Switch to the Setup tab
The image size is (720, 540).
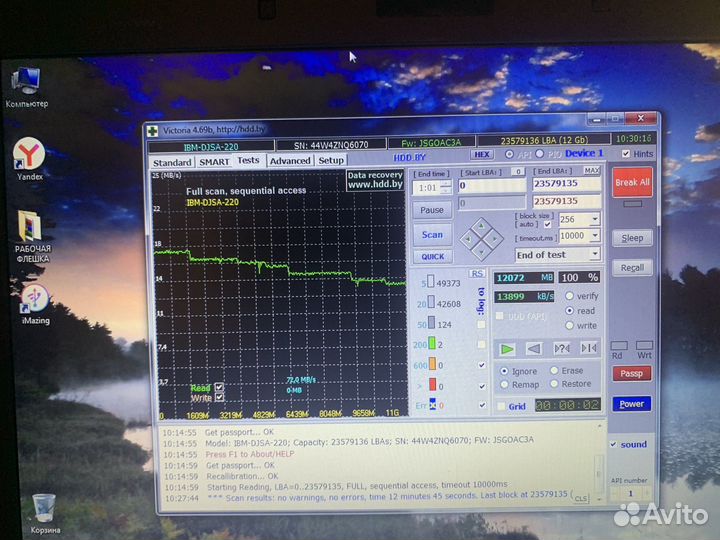tap(331, 160)
